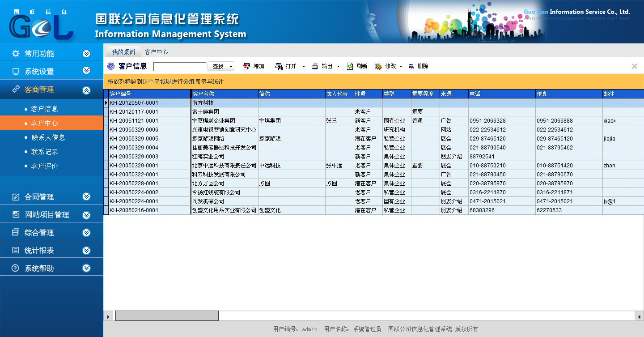The height and width of the screenshot is (337, 644).
Task: Click the search text input field
Action: [180, 67]
